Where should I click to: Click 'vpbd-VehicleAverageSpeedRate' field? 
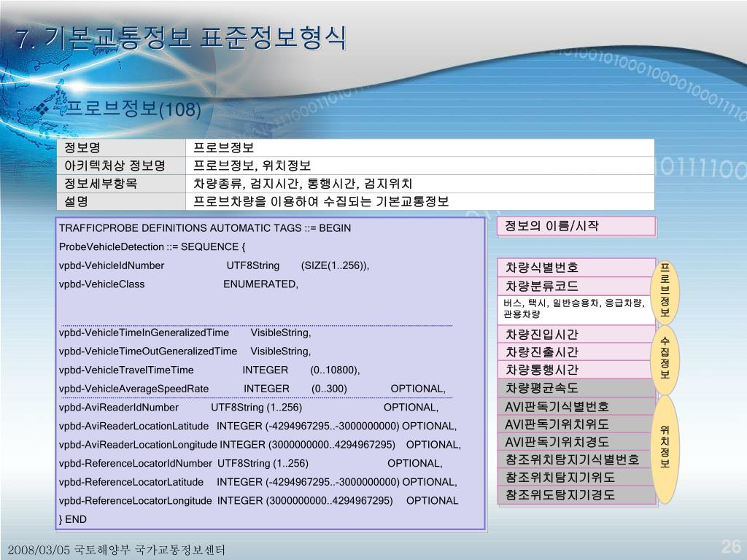pyautogui.click(x=134, y=389)
